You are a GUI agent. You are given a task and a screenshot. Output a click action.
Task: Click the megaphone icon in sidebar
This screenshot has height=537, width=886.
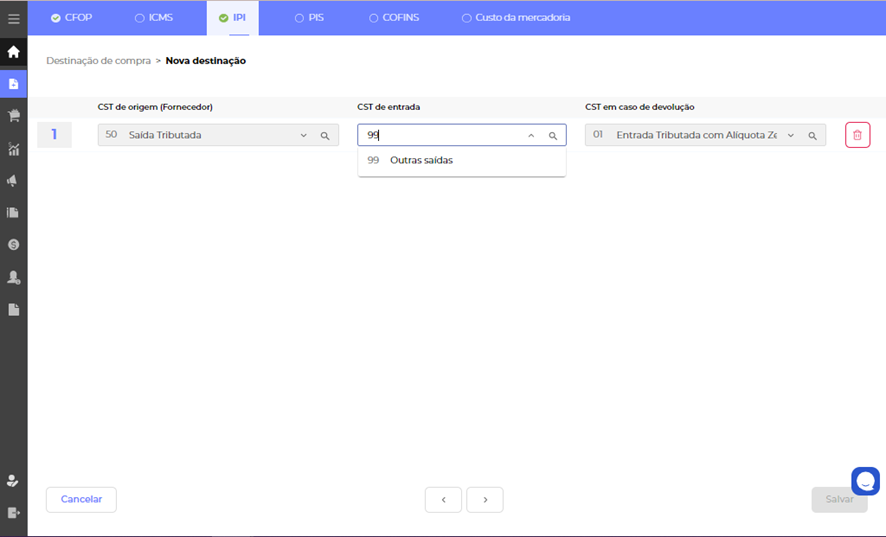click(x=13, y=181)
